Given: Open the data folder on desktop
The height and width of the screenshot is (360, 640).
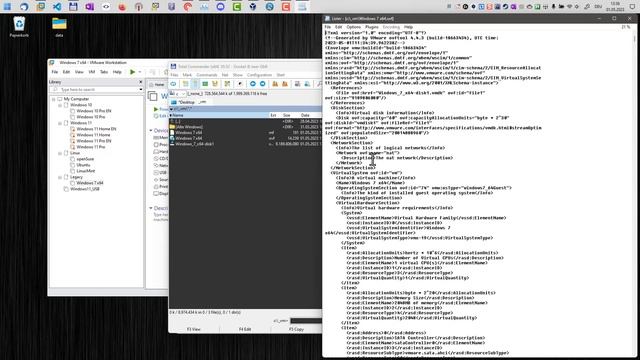Looking at the screenshot, I should pyautogui.click(x=59, y=27).
